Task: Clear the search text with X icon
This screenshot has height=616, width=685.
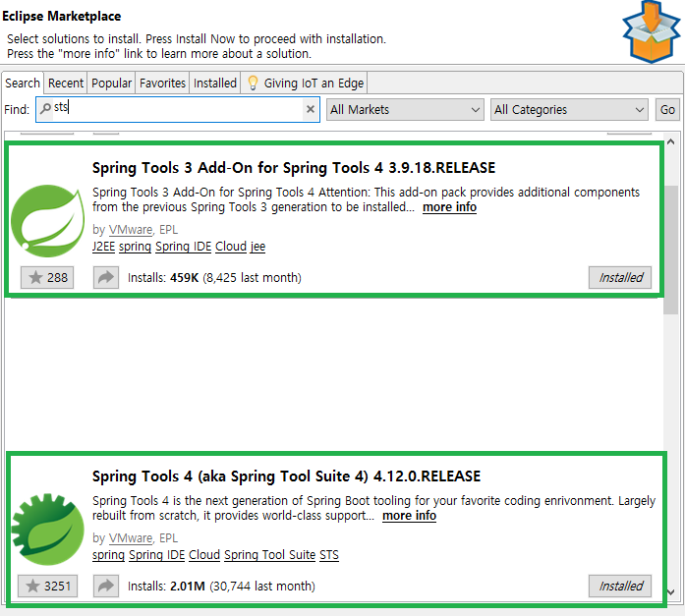Action: coord(311,109)
